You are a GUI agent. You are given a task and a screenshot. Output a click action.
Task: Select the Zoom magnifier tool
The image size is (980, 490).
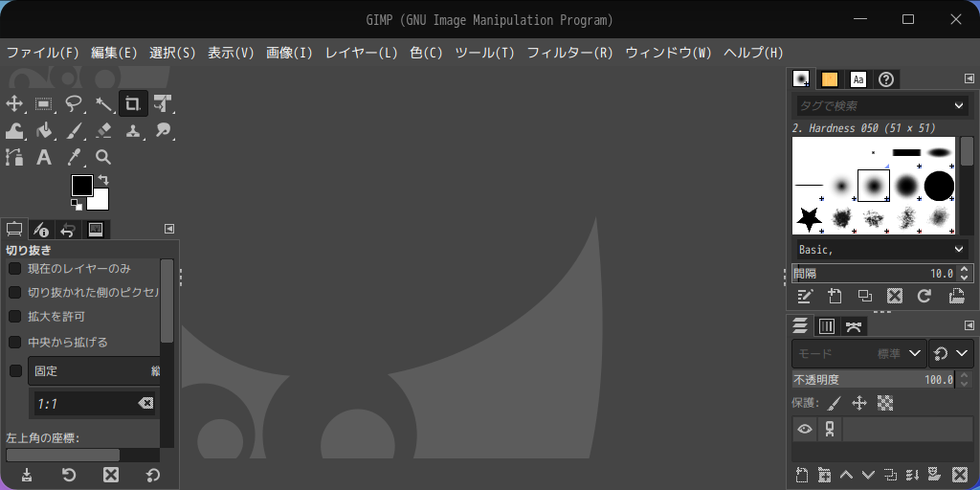(x=103, y=157)
